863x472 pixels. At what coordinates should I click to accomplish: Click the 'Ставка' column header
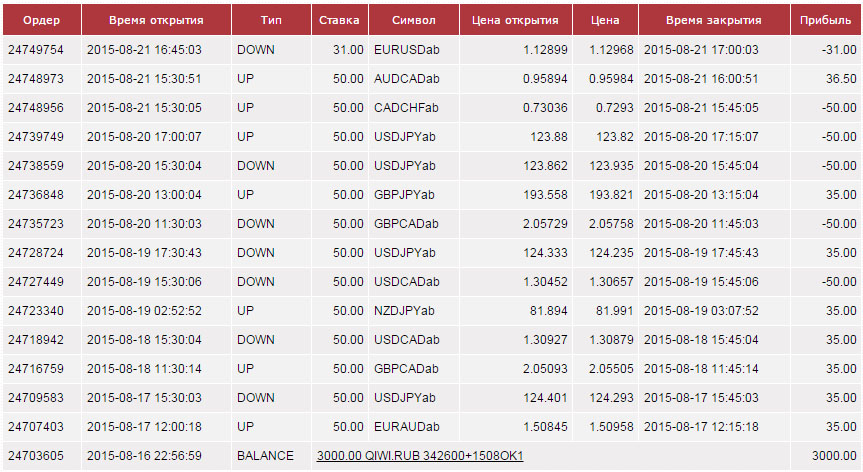(339, 20)
